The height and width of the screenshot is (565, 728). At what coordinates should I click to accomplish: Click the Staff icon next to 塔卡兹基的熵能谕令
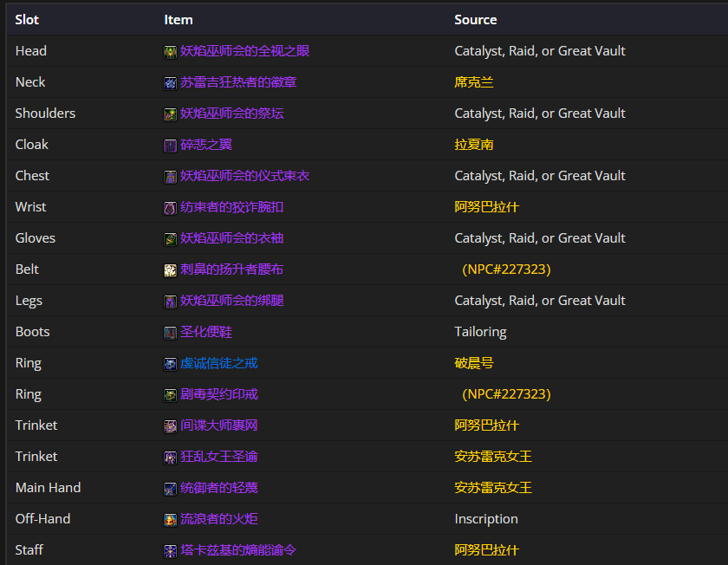(x=171, y=550)
